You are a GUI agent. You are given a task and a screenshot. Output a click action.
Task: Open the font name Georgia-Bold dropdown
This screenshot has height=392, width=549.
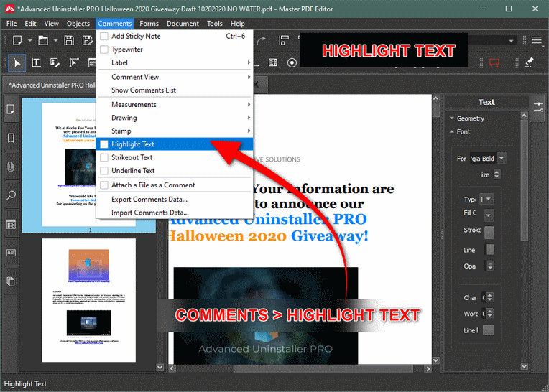point(502,159)
